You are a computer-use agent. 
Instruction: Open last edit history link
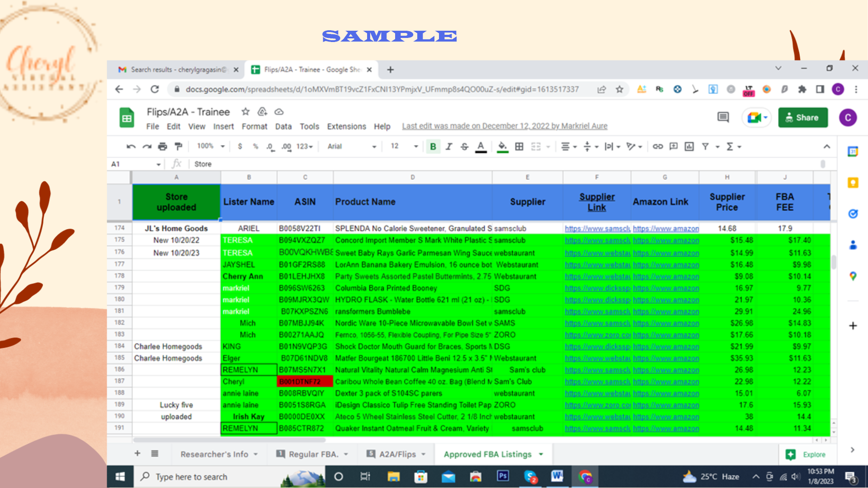505,126
